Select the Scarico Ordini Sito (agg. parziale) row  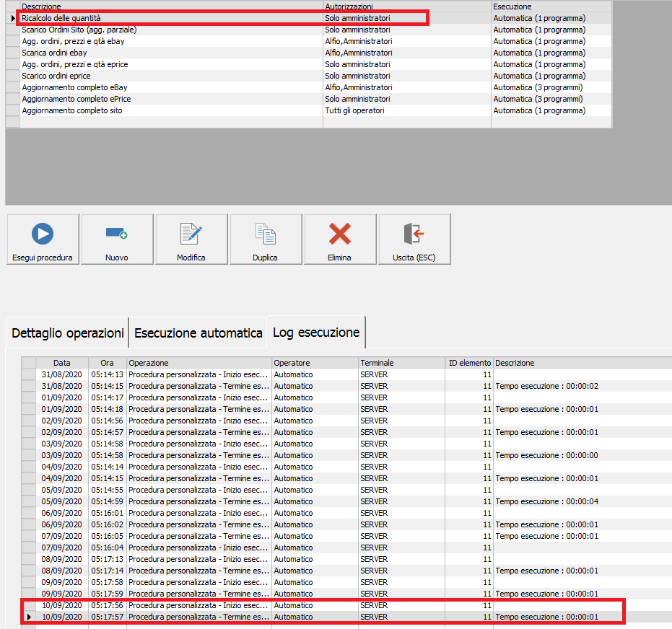tap(309, 30)
